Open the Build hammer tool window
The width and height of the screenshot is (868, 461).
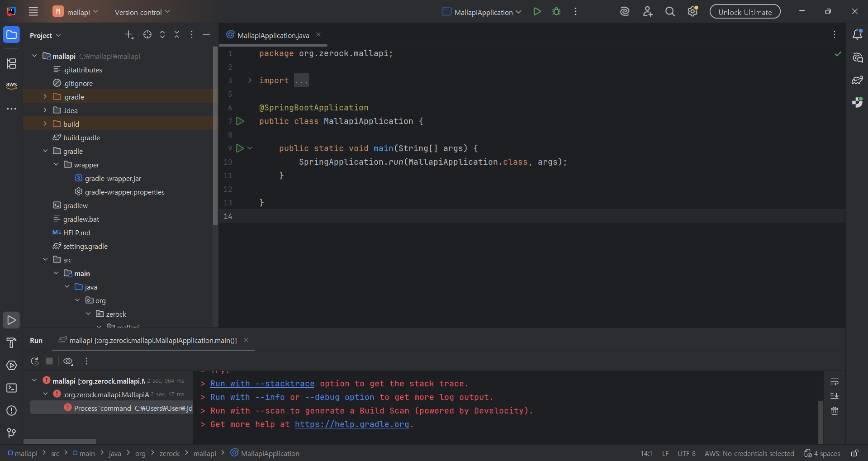point(11,343)
